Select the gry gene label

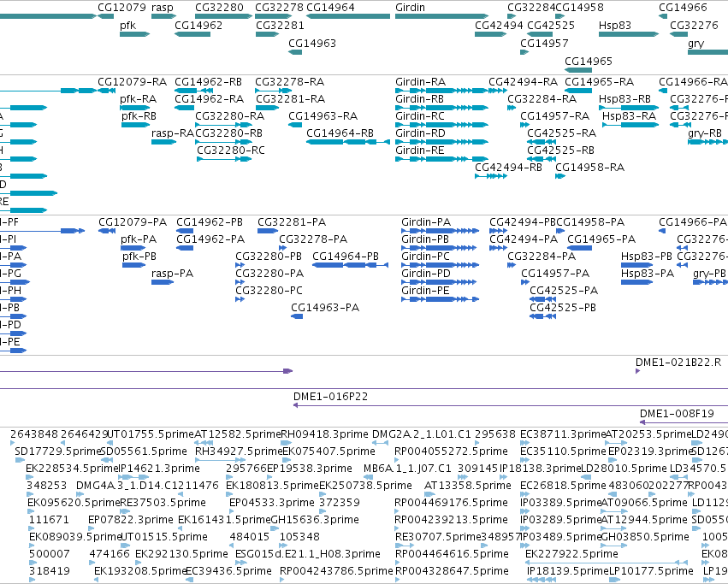[696, 43]
